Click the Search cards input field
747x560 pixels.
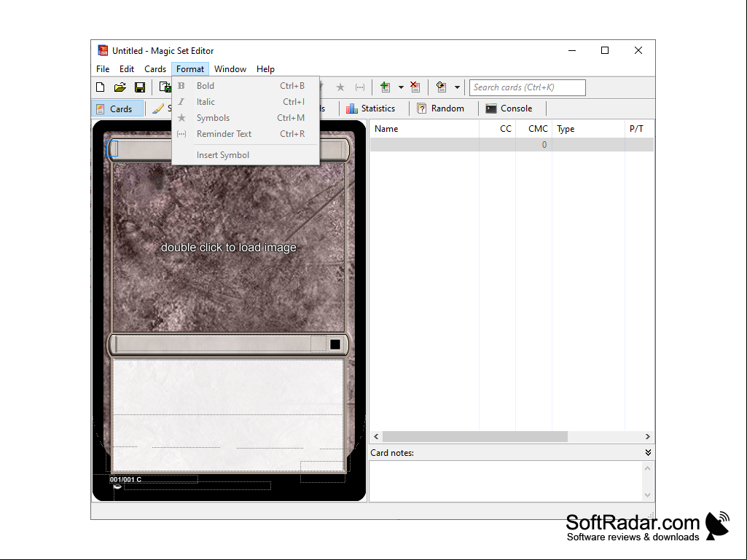coord(528,87)
